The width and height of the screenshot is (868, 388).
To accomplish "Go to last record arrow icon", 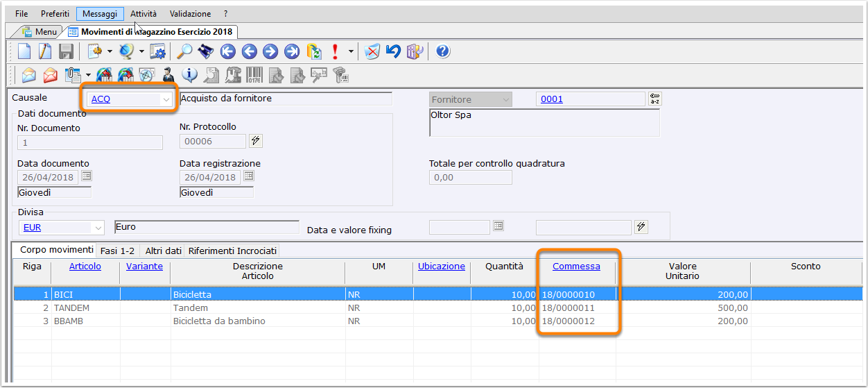I will coord(292,51).
